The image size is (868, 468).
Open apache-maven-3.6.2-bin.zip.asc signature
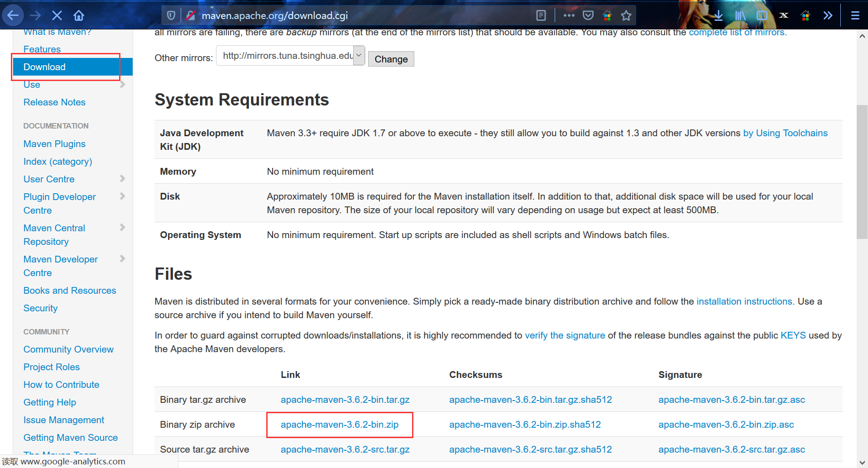[x=726, y=425]
